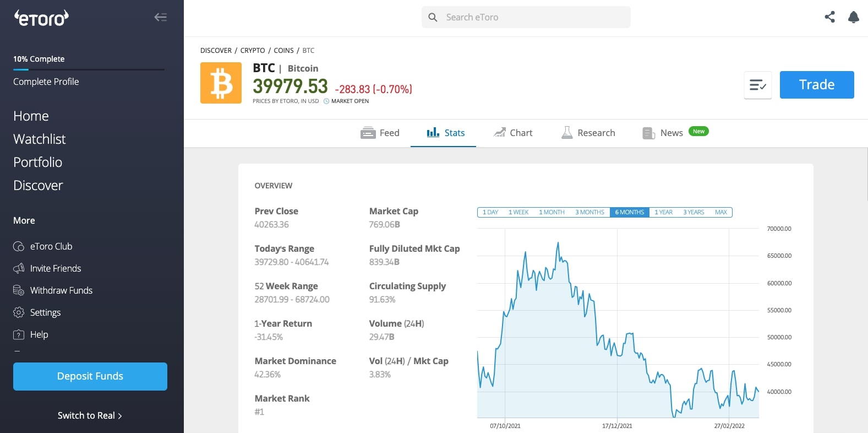Click Market Cap value 769.06B

(x=385, y=225)
